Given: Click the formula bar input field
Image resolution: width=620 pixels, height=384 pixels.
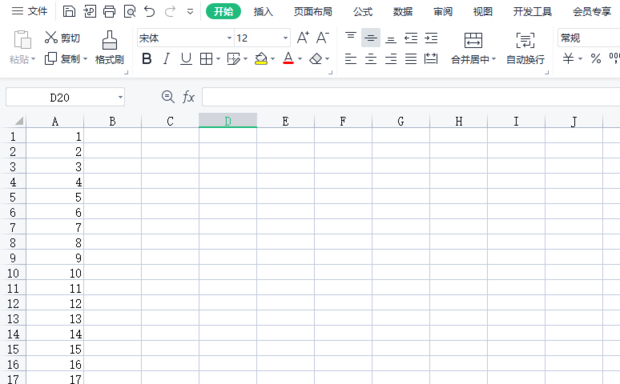Looking at the screenshot, I should click(x=411, y=97).
